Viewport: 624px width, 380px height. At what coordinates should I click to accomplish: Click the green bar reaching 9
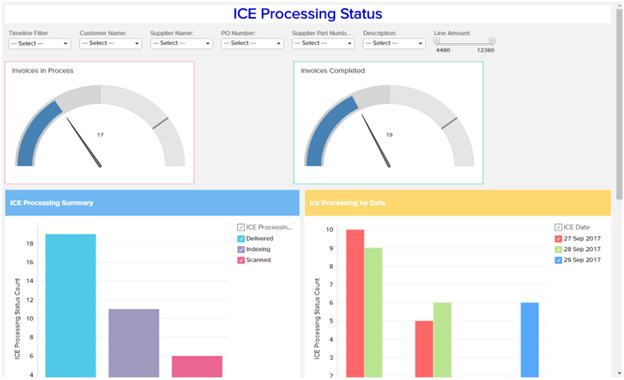tap(373, 312)
